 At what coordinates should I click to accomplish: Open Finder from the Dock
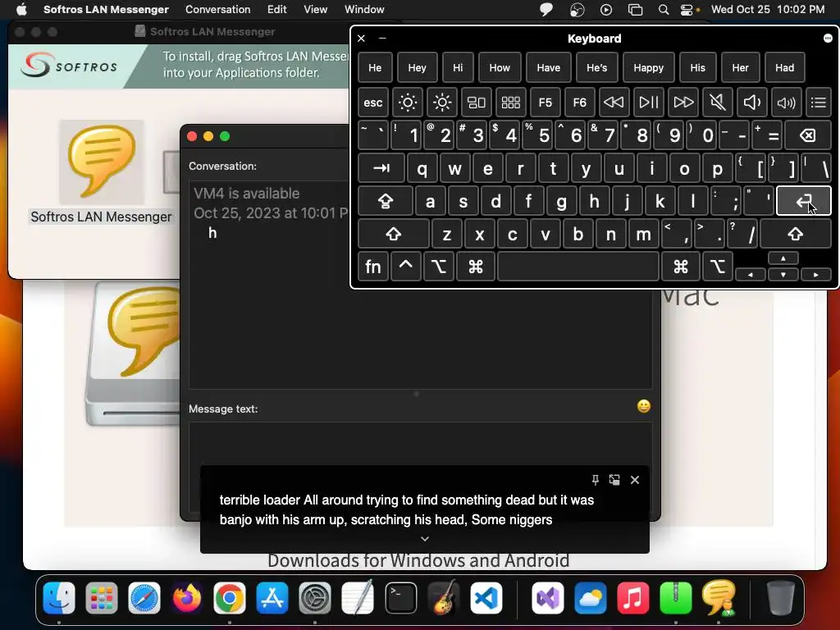[59, 598]
